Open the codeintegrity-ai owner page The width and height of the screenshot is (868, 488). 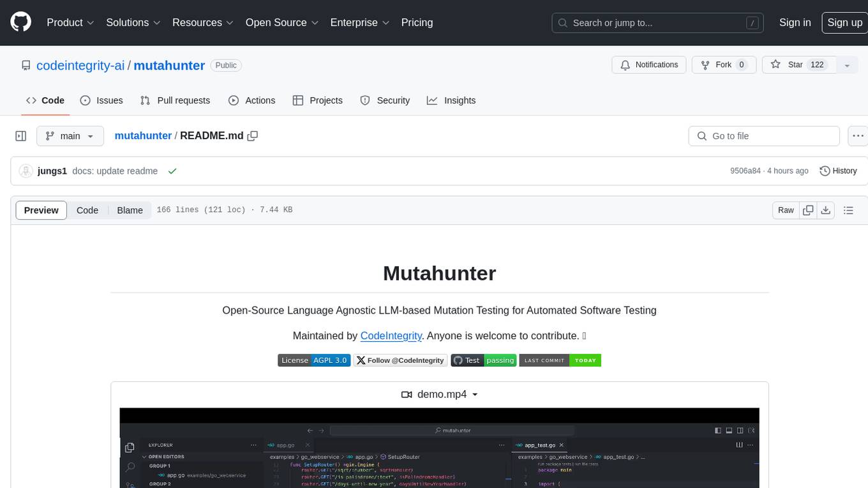(x=80, y=65)
